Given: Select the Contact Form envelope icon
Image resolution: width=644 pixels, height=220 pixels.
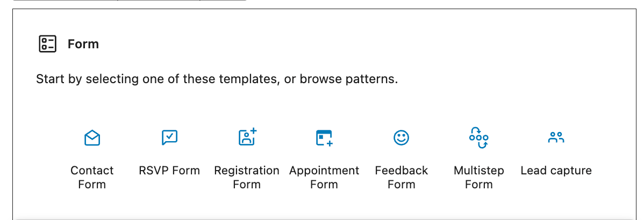Looking at the screenshot, I should (x=92, y=138).
